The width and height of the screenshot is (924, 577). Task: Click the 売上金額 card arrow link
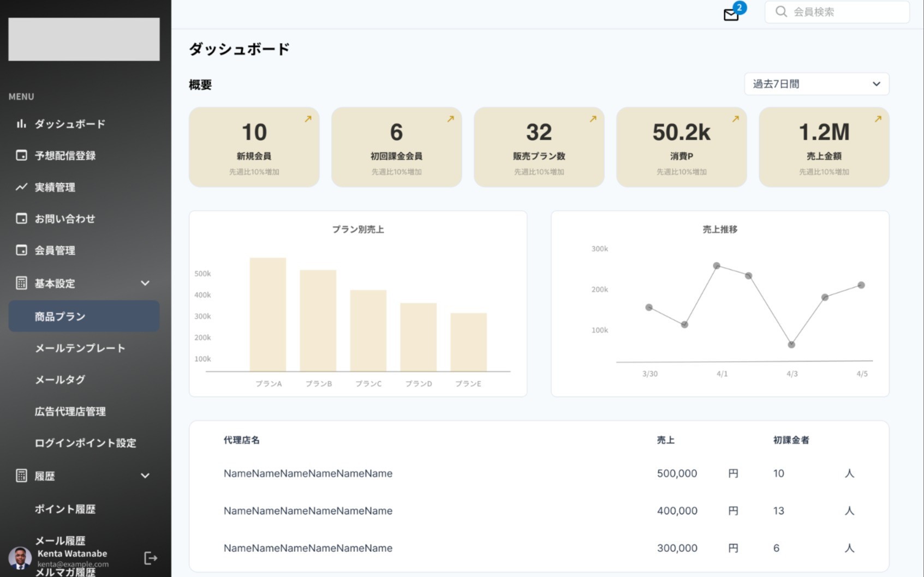click(x=878, y=118)
